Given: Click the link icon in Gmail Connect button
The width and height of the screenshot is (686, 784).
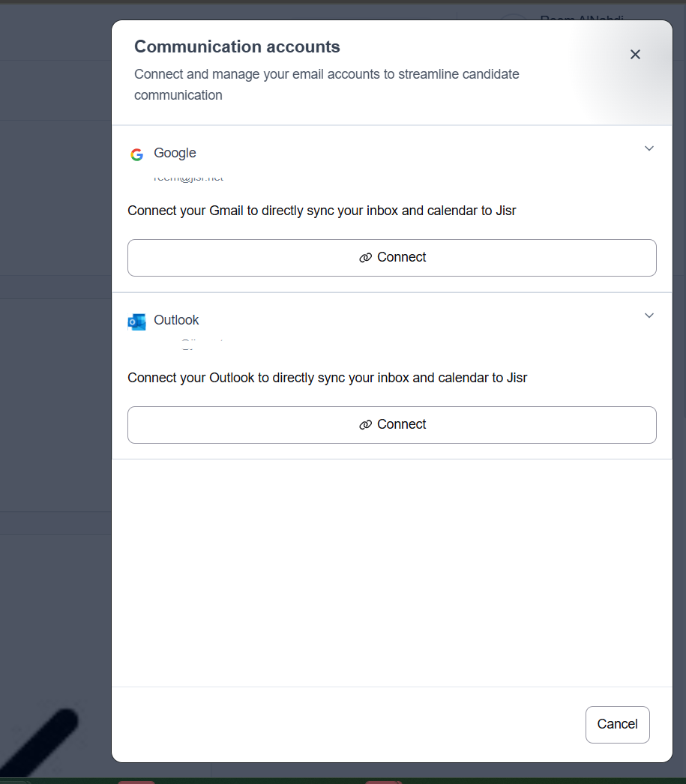Looking at the screenshot, I should (x=365, y=258).
